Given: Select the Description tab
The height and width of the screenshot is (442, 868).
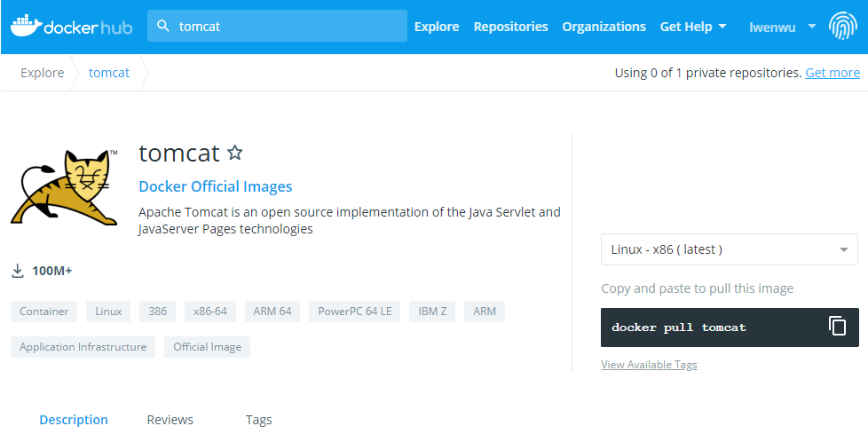Looking at the screenshot, I should coord(74,420).
